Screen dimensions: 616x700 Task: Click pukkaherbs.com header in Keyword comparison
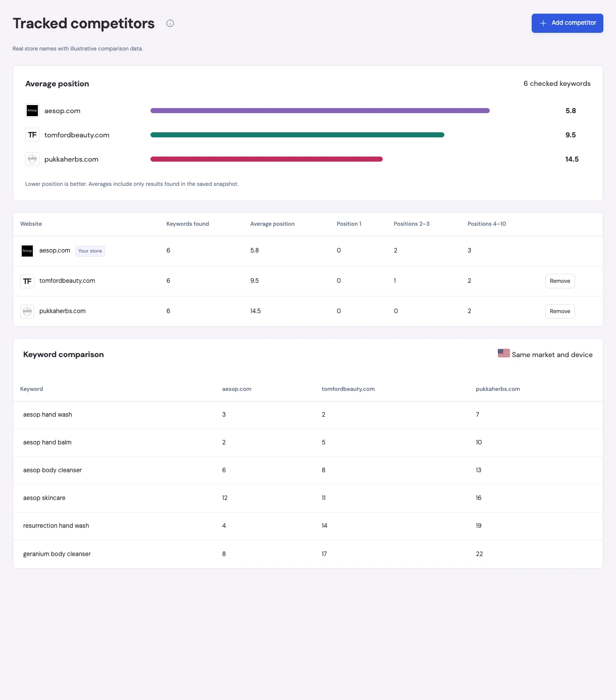[498, 389]
